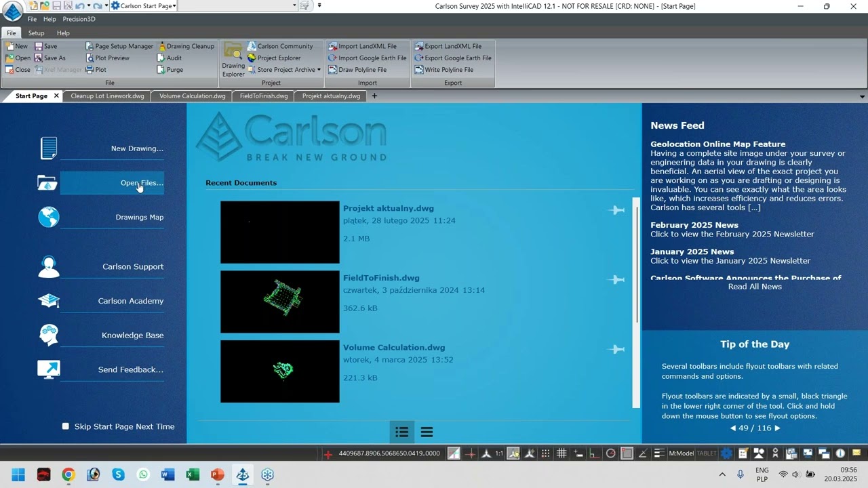Toggle polar tracking in the status bar

point(610,453)
